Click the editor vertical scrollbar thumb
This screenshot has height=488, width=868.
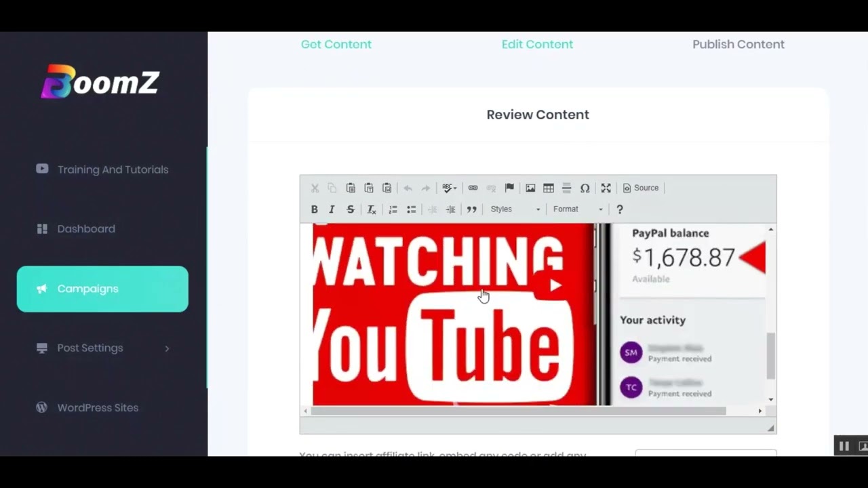tap(770, 356)
